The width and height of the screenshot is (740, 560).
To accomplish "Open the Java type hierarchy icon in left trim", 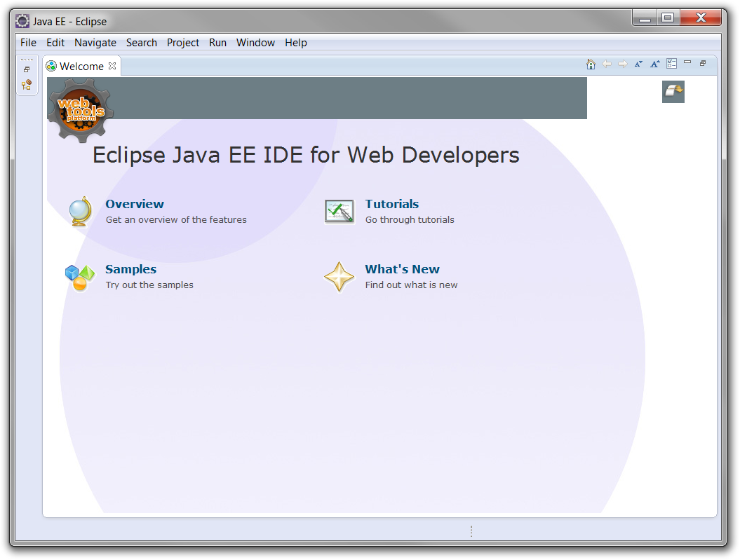I will click(x=27, y=85).
